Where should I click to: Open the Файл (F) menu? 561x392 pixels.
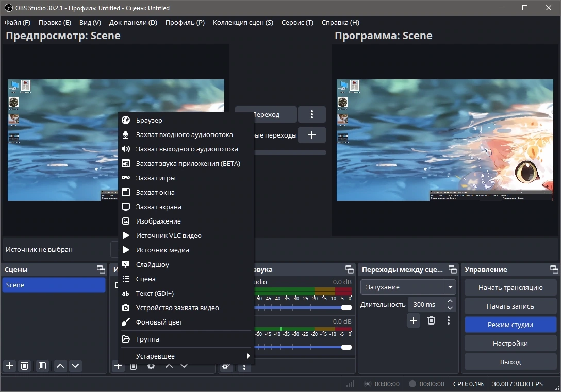pos(18,23)
